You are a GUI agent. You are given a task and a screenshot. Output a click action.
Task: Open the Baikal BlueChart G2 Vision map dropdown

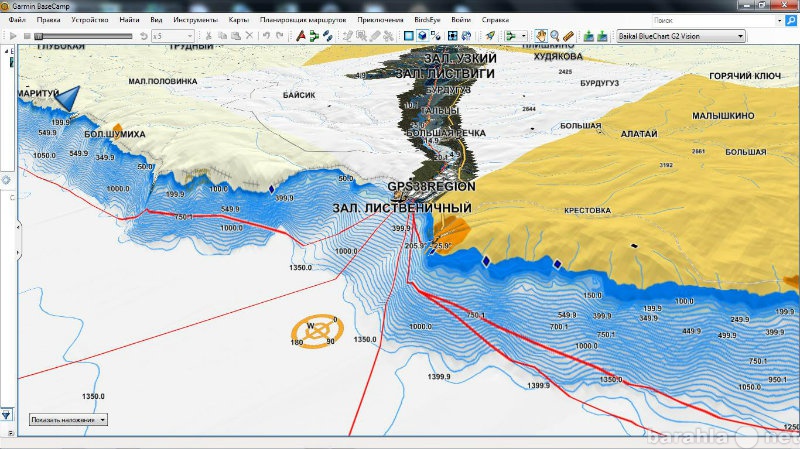681,36
